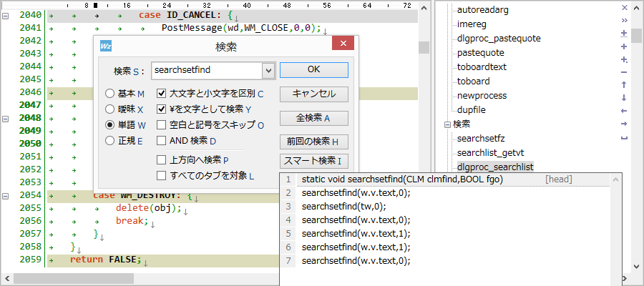Close the outline panel with the X icon
This screenshot has width=644, height=286.
(624, 7)
